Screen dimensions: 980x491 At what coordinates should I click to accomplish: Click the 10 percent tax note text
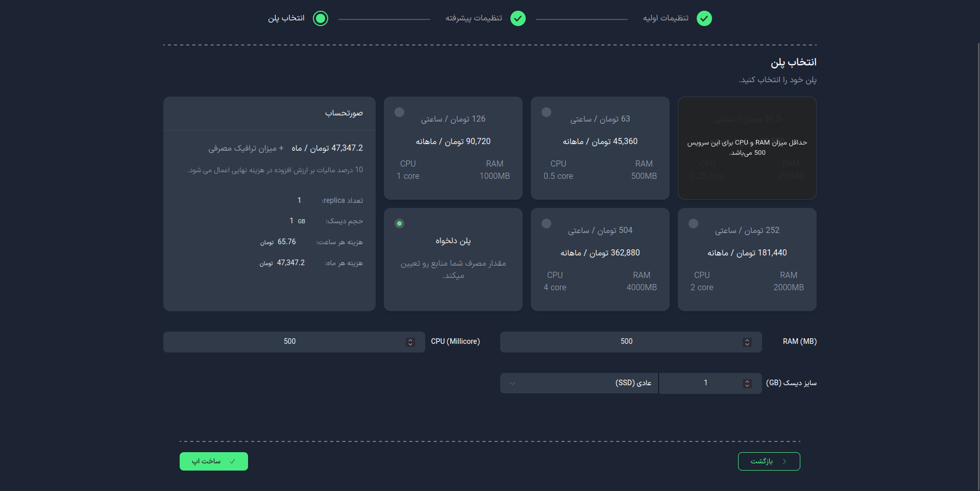tap(275, 170)
